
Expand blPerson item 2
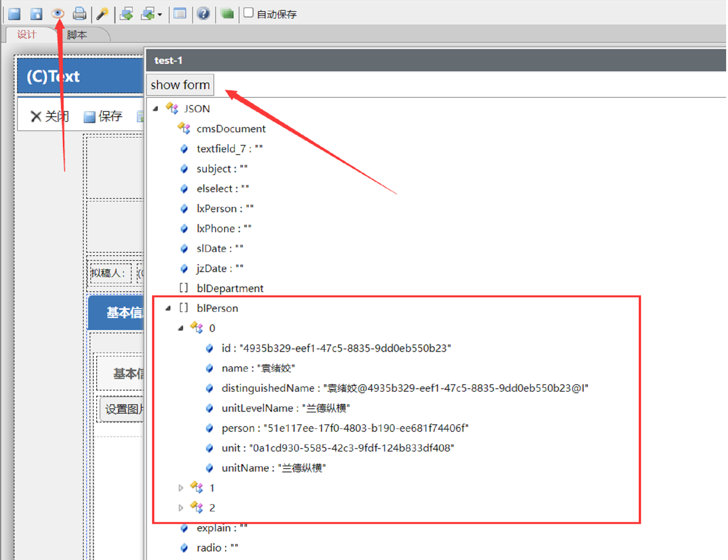pos(181,508)
